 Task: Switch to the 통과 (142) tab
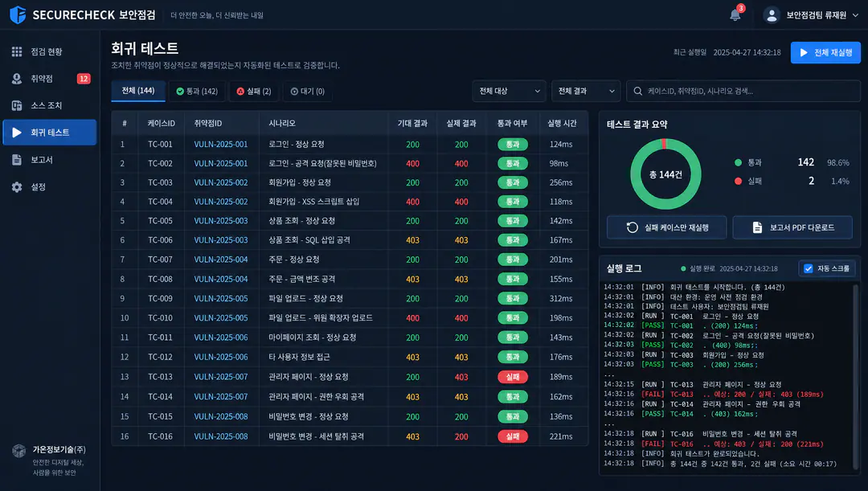point(197,92)
